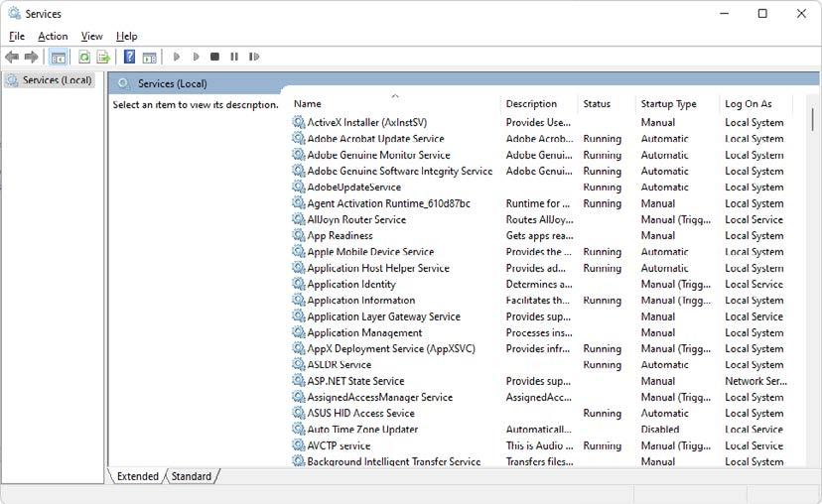Screen dimensions: 822x504
Task: Click 'Gets apps rea...' description cell
Action: [539, 235]
